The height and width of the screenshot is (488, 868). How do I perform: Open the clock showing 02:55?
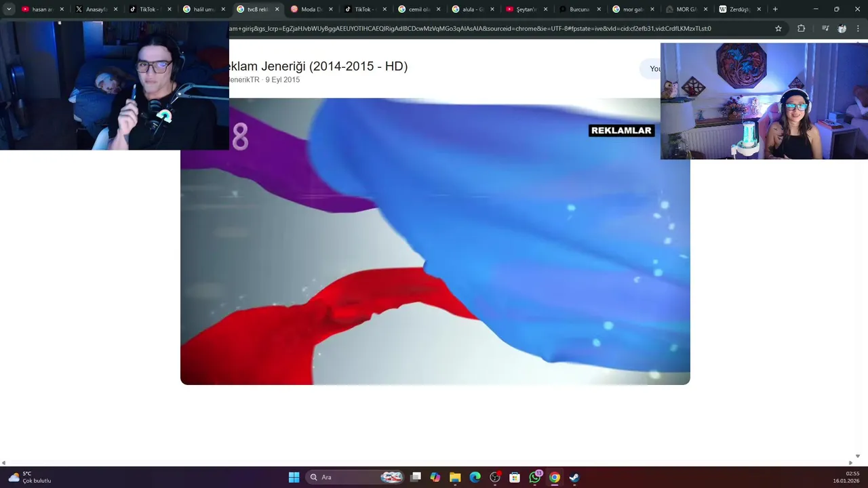[846, 477]
